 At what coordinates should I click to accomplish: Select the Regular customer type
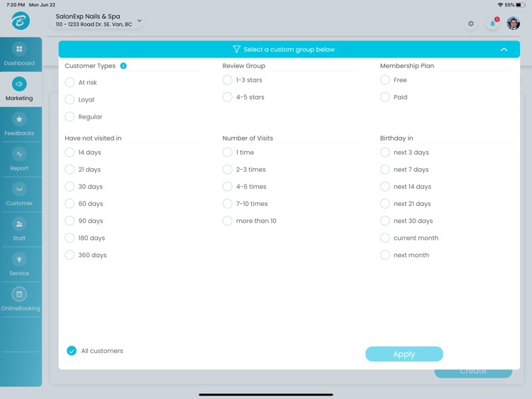[x=70, y=117]
